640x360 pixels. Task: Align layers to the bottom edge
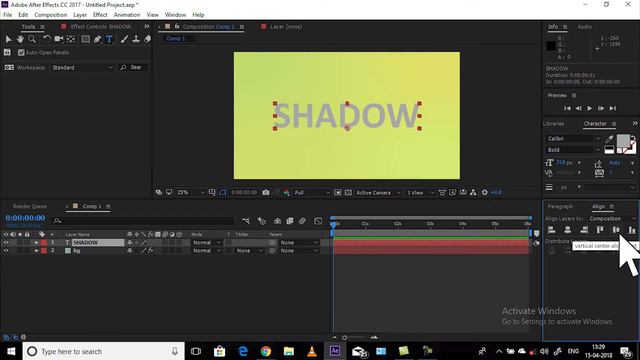click(632, 230)
